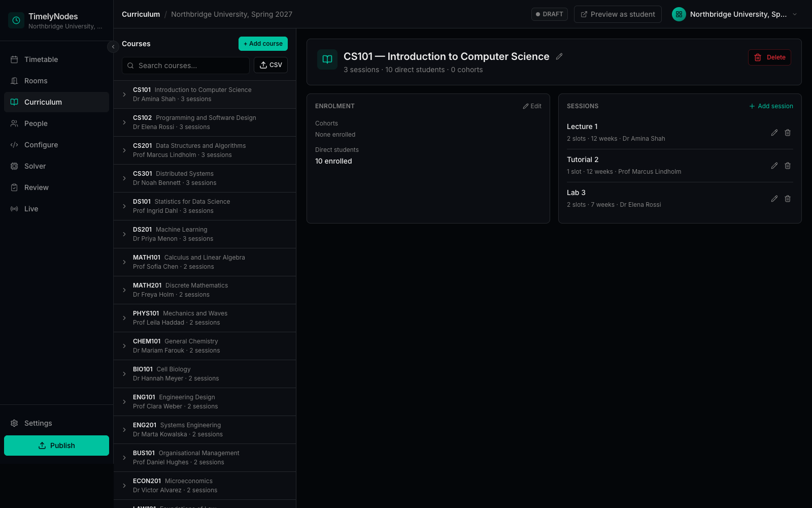Edit the Tutorial 2 session with pencil icon
This screenshot has height=508, width=812.
(x=774, y=166)
